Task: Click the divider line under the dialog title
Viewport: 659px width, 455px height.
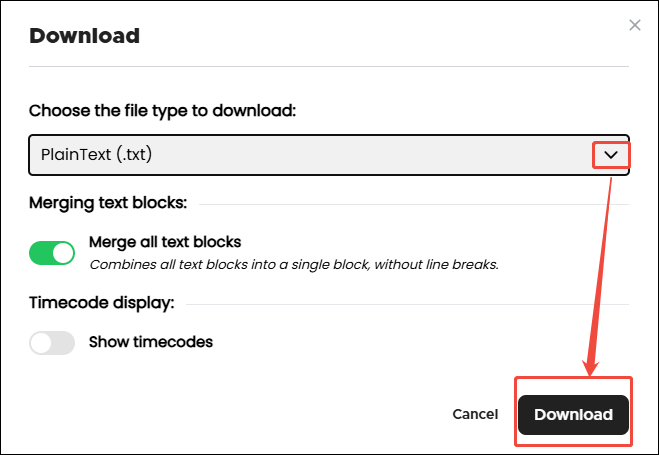Action: (329, 67)
